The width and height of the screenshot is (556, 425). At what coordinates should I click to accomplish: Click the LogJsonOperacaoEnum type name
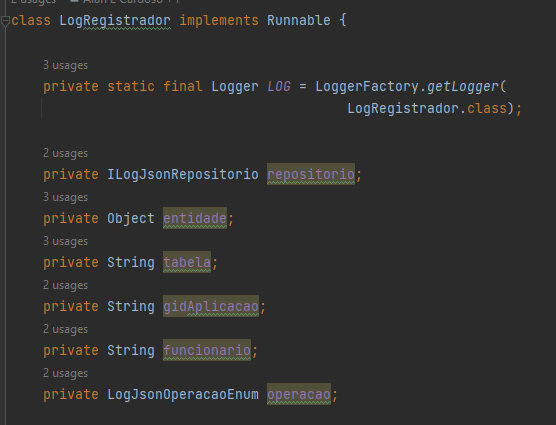pos(183,395)
